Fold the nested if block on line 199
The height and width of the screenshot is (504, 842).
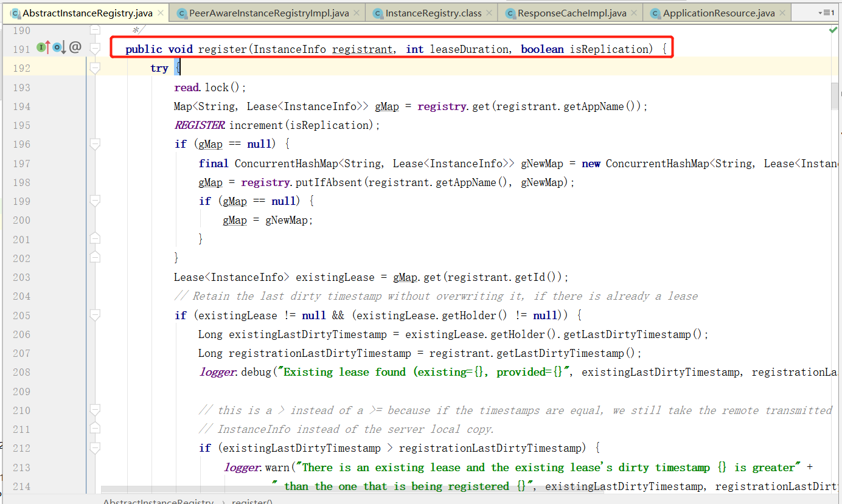pos(94,201)
